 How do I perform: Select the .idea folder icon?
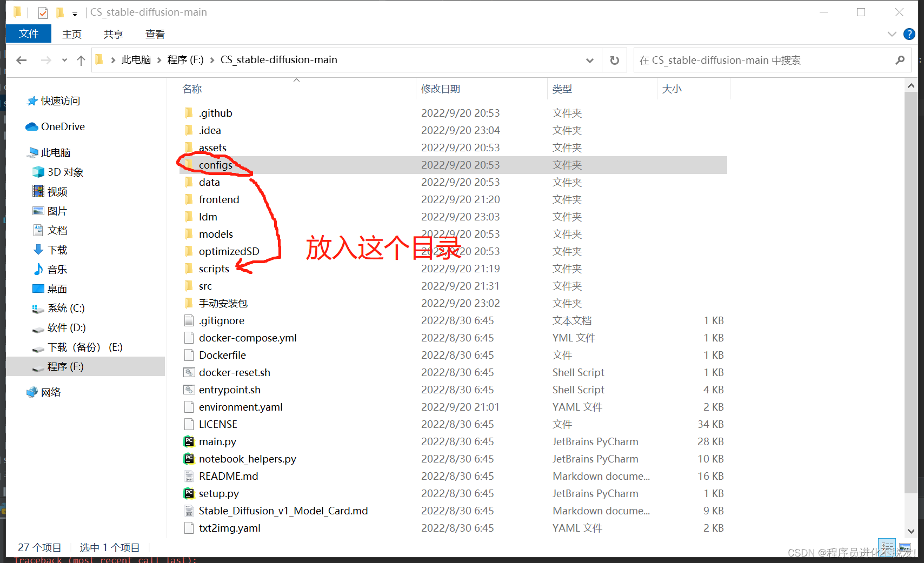(189, 130)
